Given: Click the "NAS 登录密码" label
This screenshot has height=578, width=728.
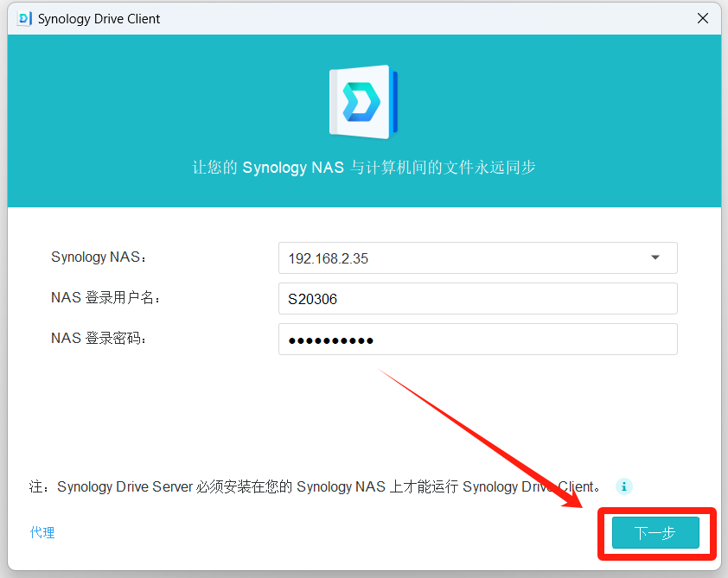Looking at the screenshot, I should pyautogui.click(x=99, y=339).
